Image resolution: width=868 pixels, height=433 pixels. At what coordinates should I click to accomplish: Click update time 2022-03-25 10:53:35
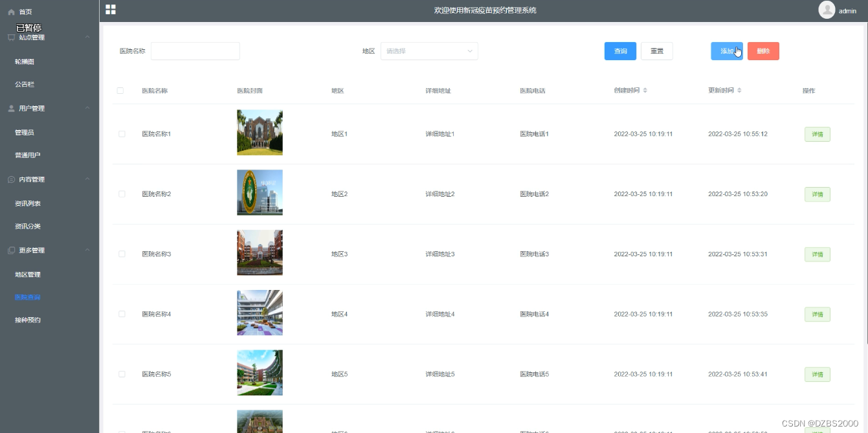(x=738, y=314)
